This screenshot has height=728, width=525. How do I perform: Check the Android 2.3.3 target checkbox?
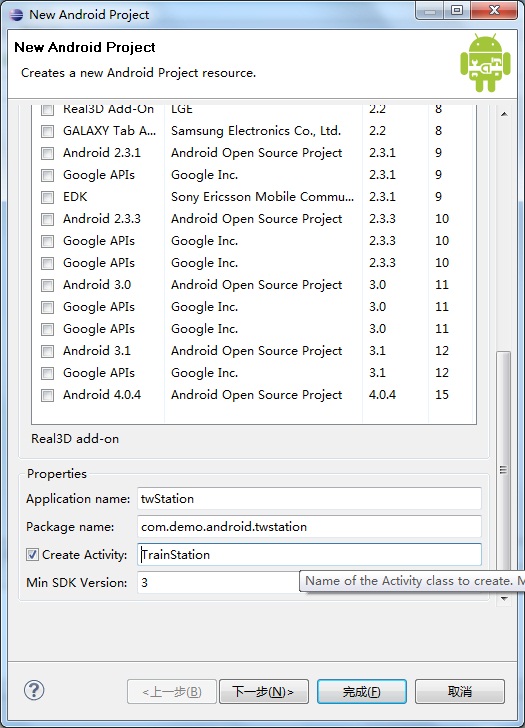point(47,219)
